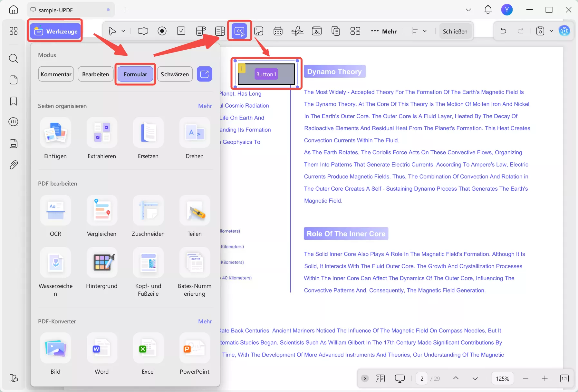
Task: Zoom in with the plus button
Action: (545, 378)
